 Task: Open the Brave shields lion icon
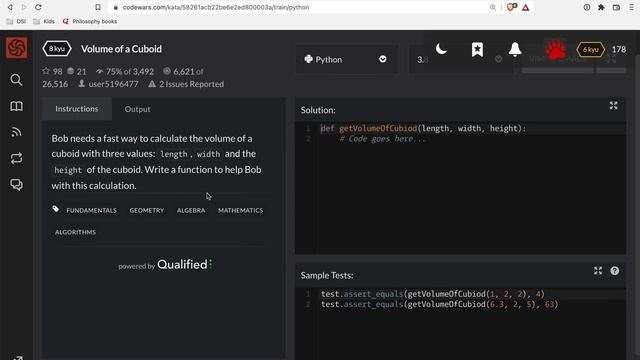[x=511, y=7]
